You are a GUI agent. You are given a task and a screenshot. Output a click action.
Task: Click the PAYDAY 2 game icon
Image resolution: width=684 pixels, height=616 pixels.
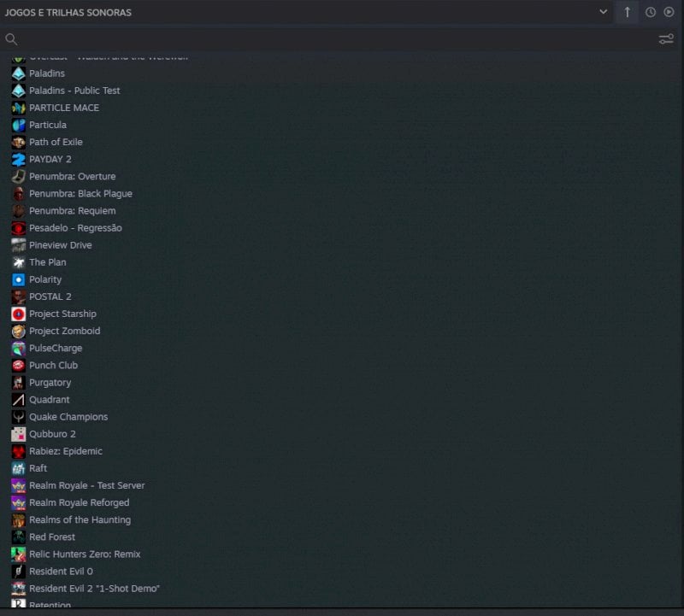click(x=18, y=160)
